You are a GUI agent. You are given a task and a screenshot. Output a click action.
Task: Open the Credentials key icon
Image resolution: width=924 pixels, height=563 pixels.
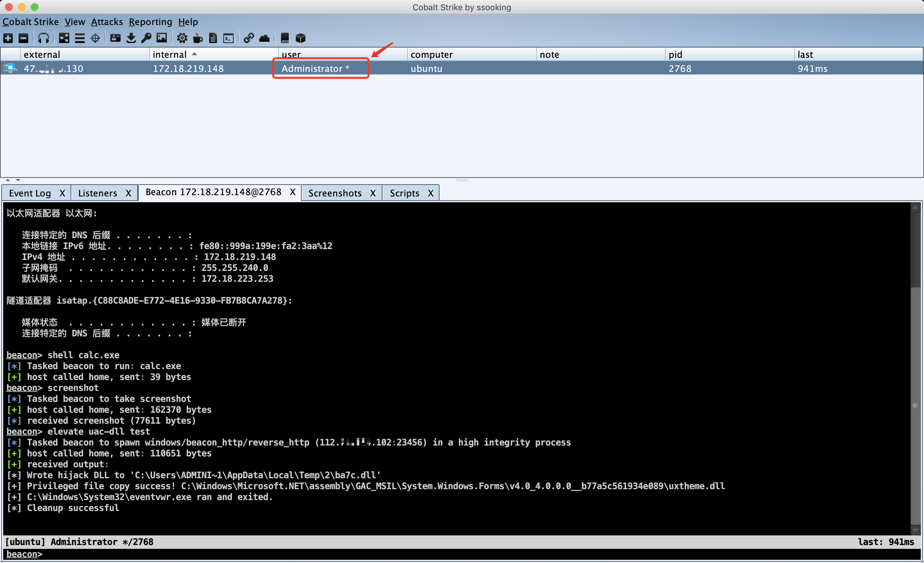[146, 38]
